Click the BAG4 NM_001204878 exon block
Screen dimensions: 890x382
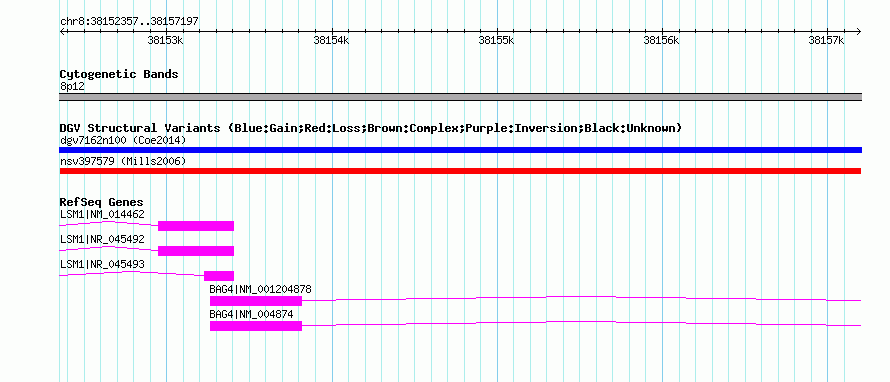coord(256,301)
